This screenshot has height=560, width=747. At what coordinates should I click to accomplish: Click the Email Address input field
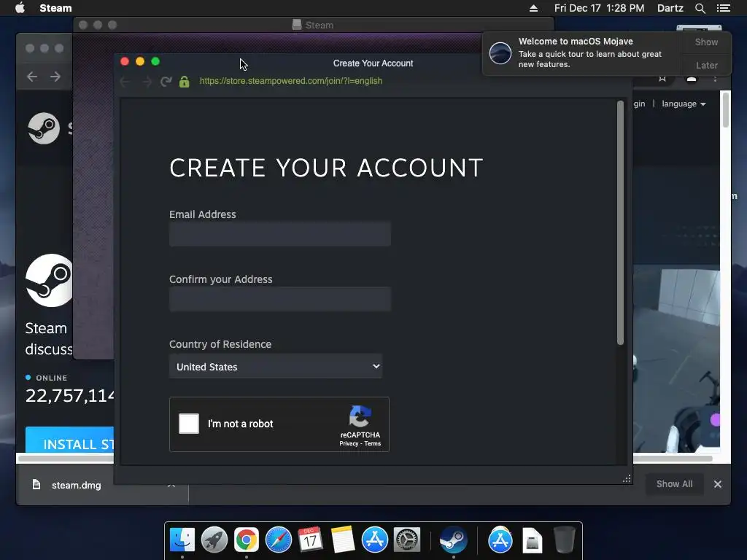(x=280, y=234)
